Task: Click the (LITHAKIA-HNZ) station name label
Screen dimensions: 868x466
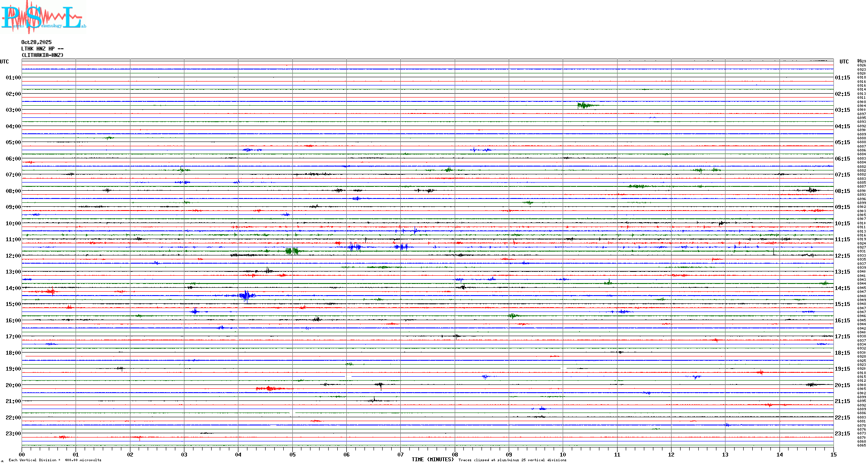Action: coord(42,55)
